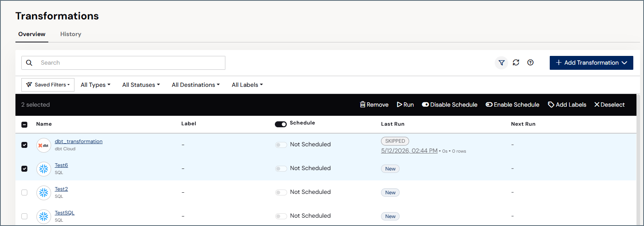The height and width of the screenshot is (226, 644).
Task: Click the Snowflake icon for Test6
Action: point(44,169)
